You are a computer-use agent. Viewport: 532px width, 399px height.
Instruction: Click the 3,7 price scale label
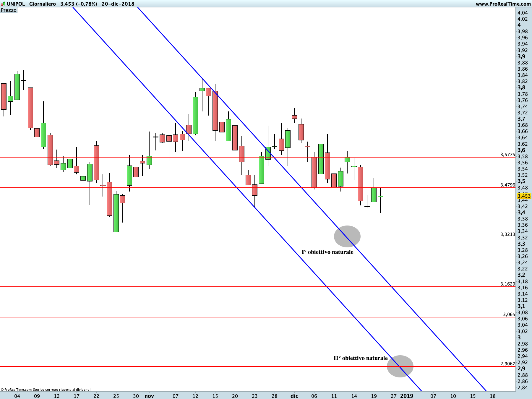(x=521, y=119)
